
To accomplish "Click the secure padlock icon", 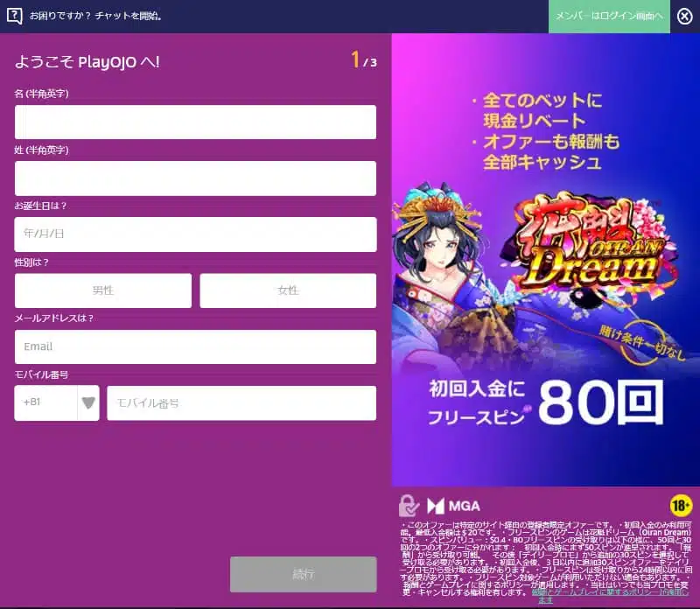I will (409, 506).
